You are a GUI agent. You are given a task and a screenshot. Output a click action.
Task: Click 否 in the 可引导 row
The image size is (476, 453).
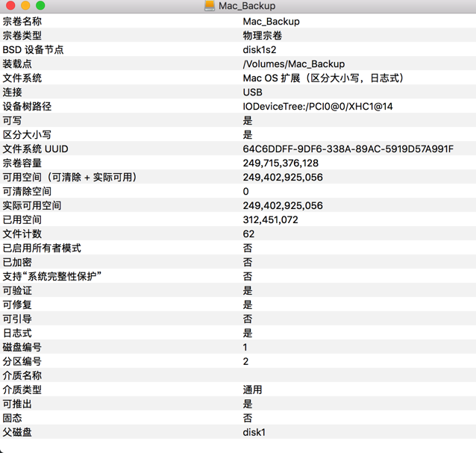click(248, 319)
